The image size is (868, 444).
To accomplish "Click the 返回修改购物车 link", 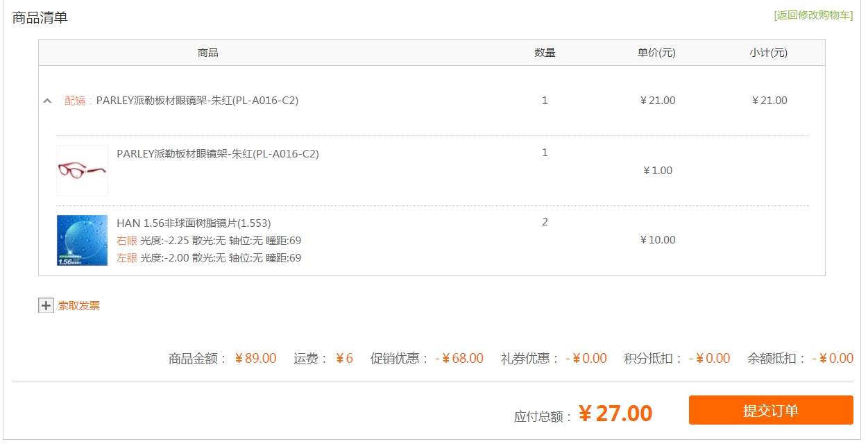I will (813, 15).
